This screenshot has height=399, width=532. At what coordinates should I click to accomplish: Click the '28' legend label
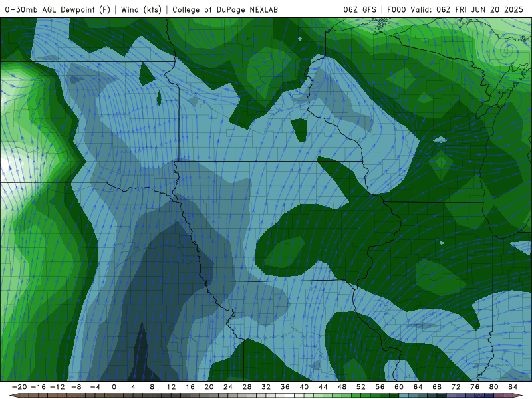point(247,387)
